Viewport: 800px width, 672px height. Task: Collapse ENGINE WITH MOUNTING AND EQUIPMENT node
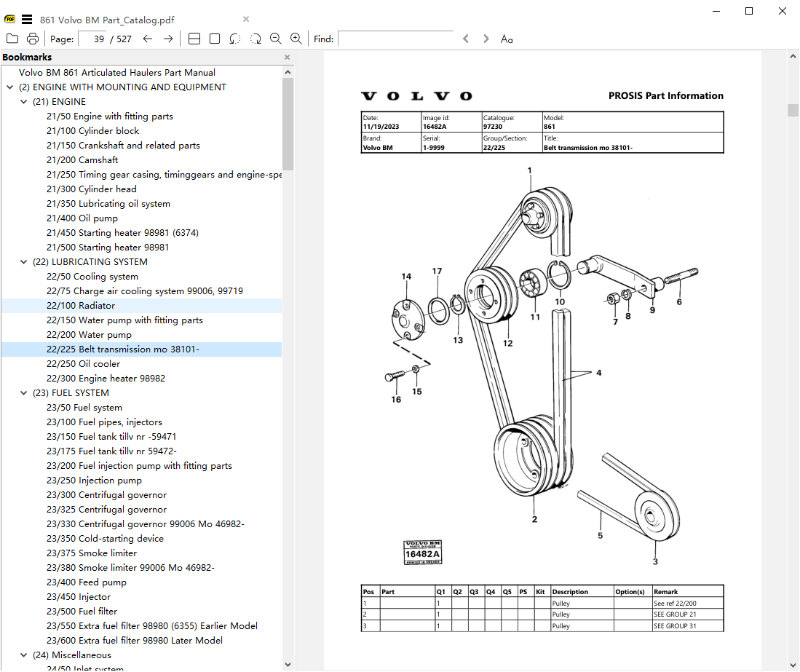(x=9, y=87)
